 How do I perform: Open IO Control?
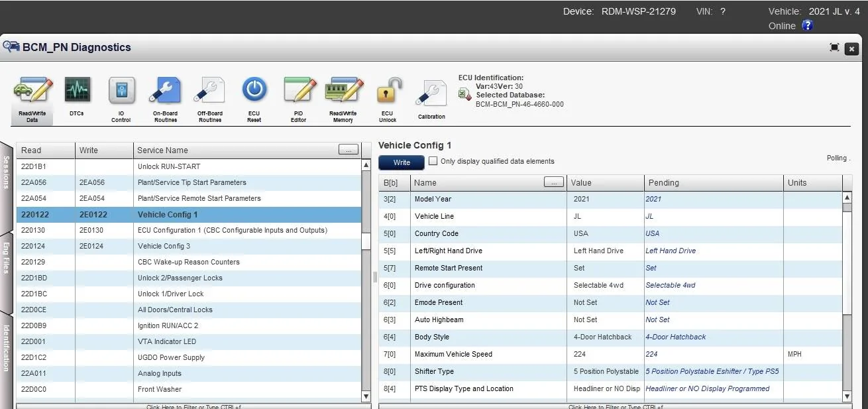click(121, 99)
